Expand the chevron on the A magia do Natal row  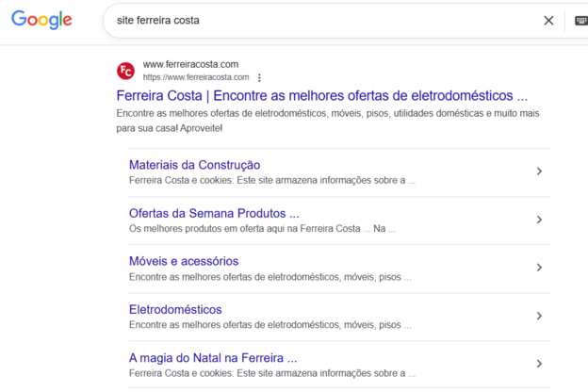[x=539, y=364]
